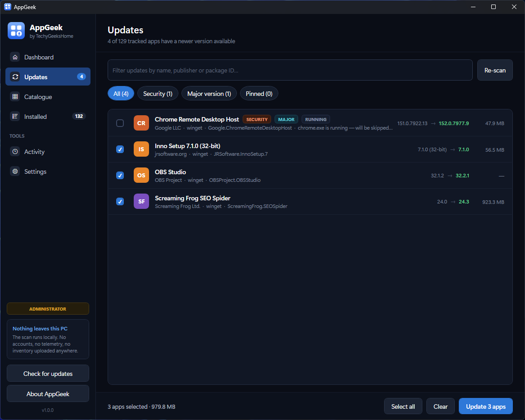Click the RUNNING tag badge

pos(316,119)
